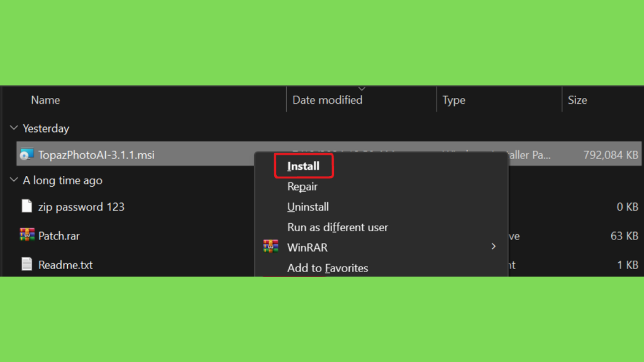The width and height of the screenshot is (644, 362).
Task: Click the sort chevron above Date modified
Action: pyautogui.click(x=362, y=89)
